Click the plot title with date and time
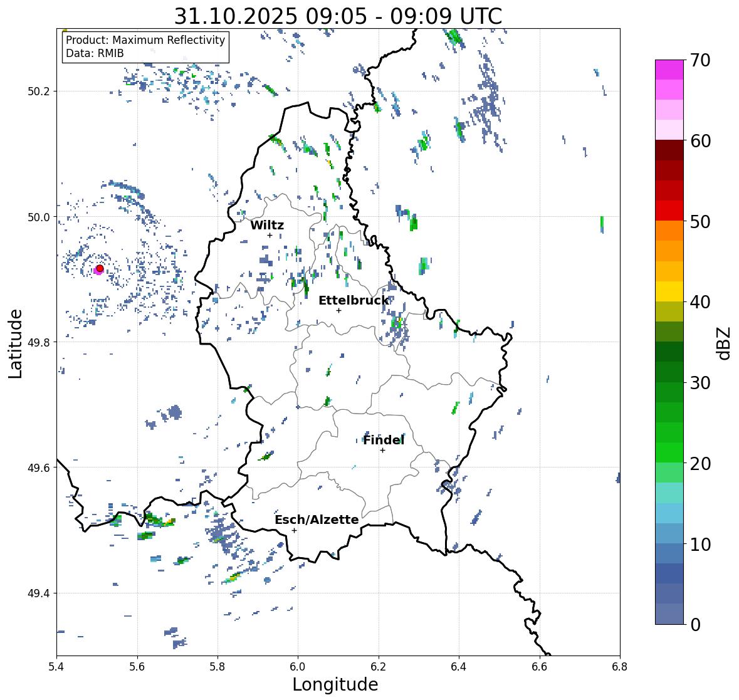 (x=338, y=16)
